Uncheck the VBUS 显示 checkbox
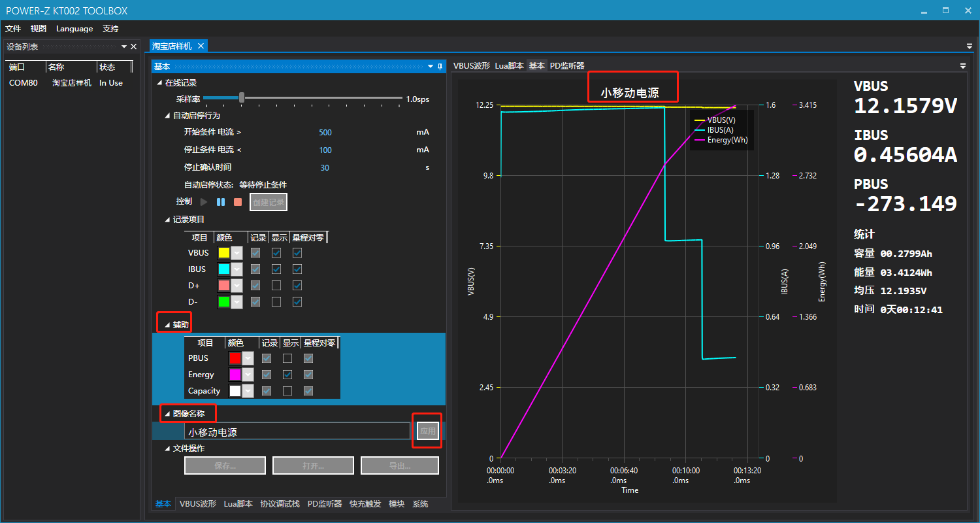 coord(277,253)
